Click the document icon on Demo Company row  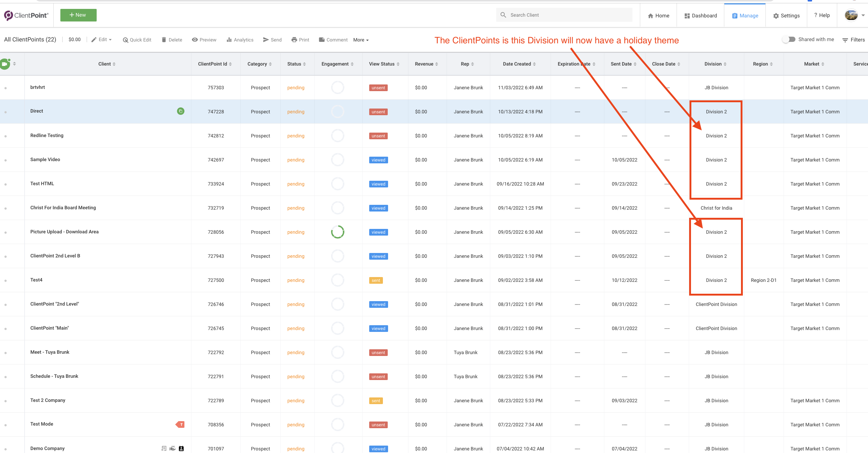tap(164, 449)
